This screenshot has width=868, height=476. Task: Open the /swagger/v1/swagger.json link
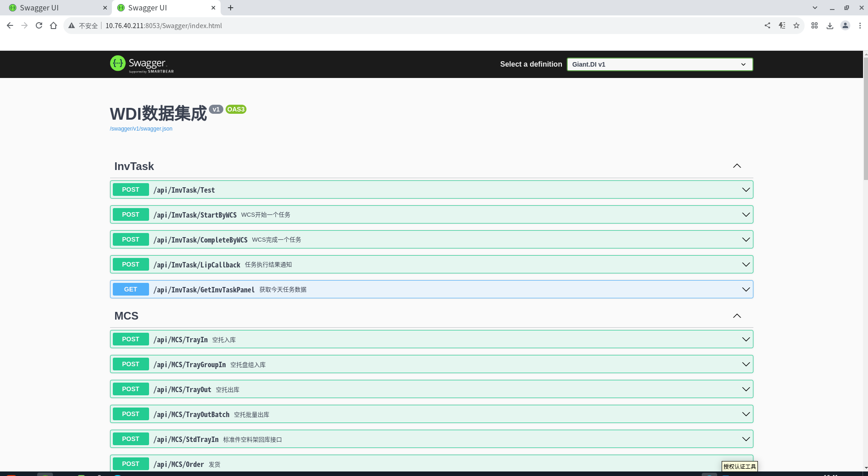141,129
